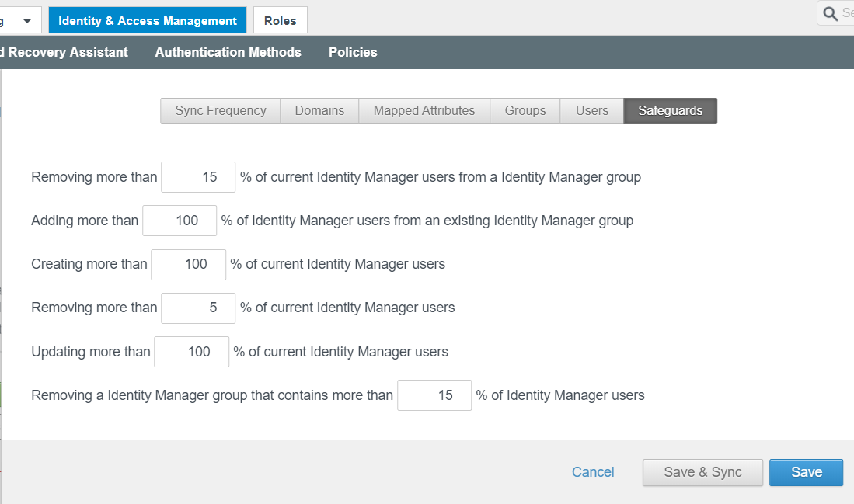Focus the 'Creating more than' percentage field

(188, 264)
